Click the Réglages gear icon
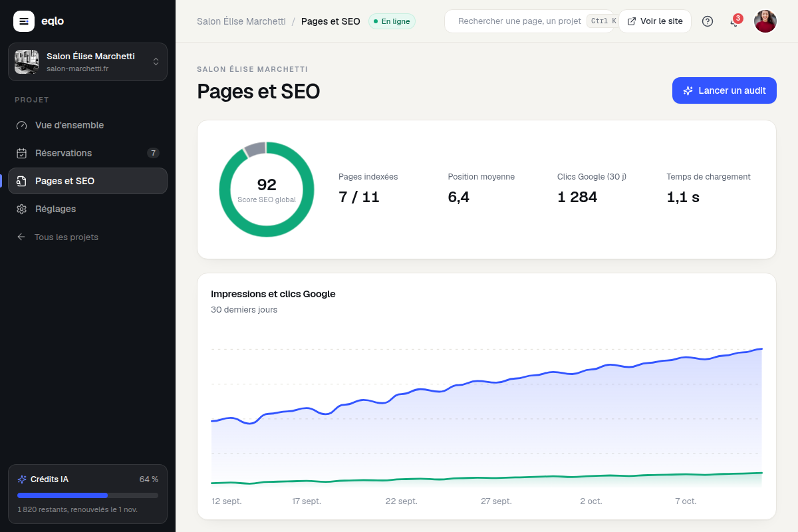This screenshot has height=532, width=798. [22, 209]
